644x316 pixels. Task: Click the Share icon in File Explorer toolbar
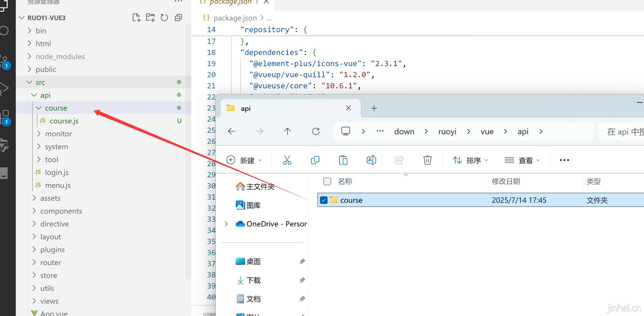point(400,160)
